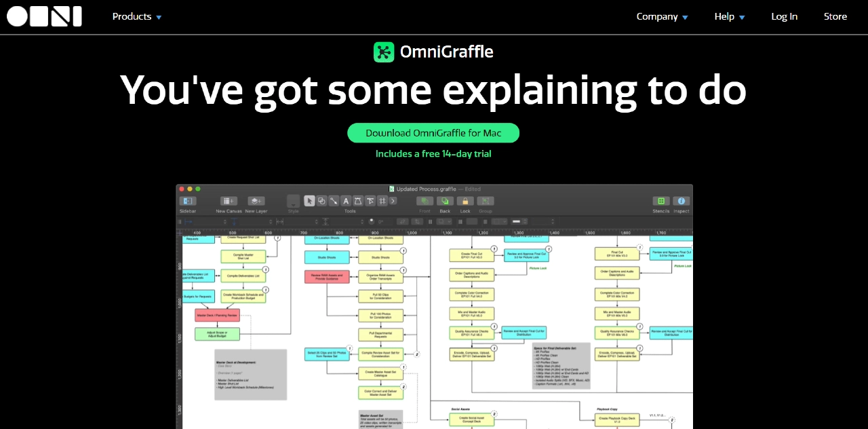
Task: Select the 'Mix and Master Audio EP101 Full V5.0' box
Action: [x=472, y=314]
